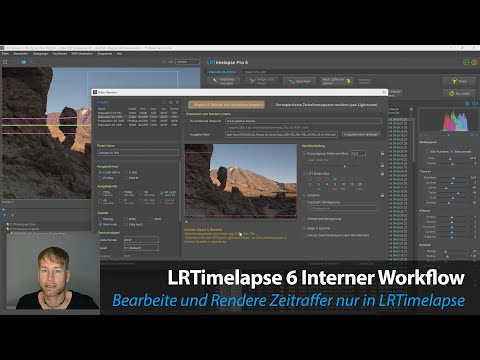Click the Temp white balance slider
Image resolution: width=480 pixels, height=360 pixels.
[x=453, y=159]
